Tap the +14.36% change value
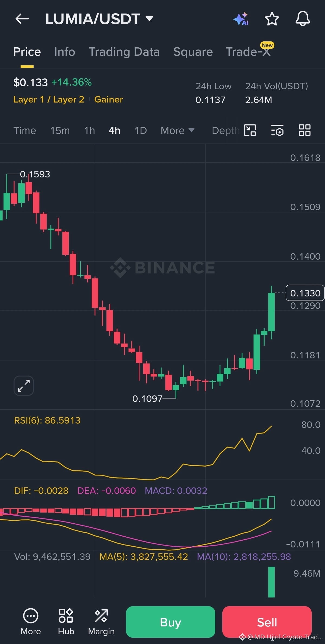The image size is (325, 644). pos(71,82)
